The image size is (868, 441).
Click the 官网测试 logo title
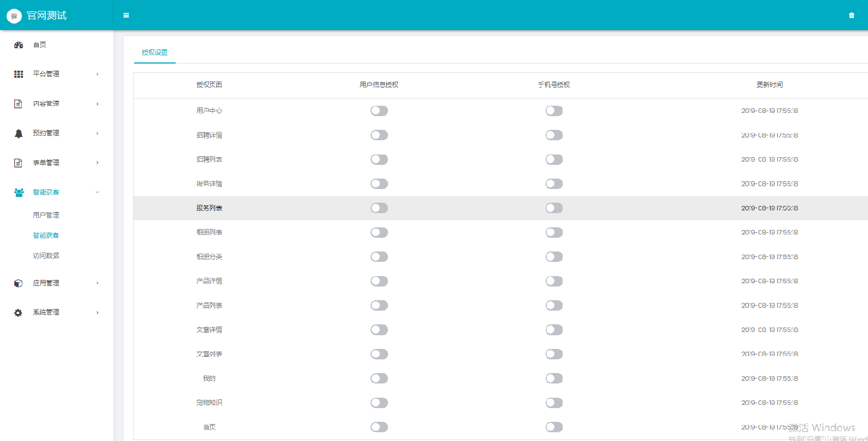click(47, 15)
